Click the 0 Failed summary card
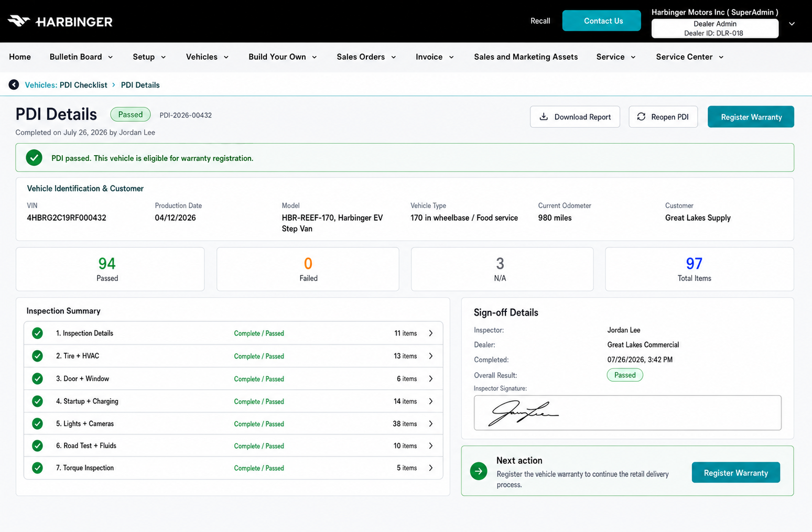The width and height of the screenshot is (812, 532). [308, 269]
